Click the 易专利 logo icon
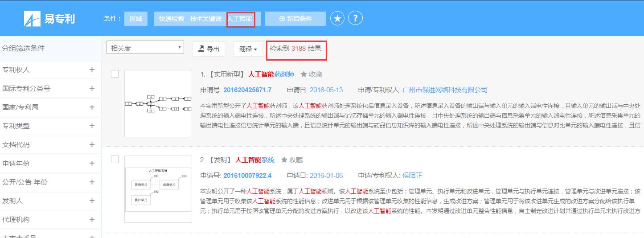 point(33,19)
